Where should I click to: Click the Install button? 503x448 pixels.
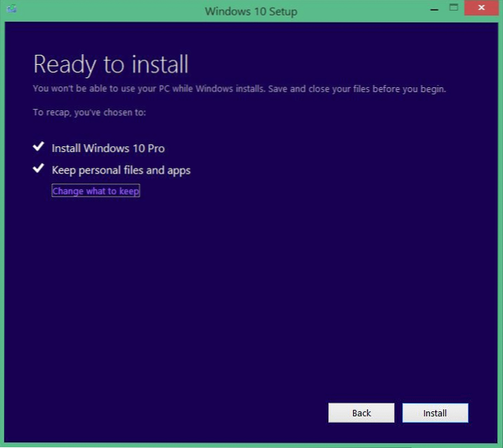[435, 413]
